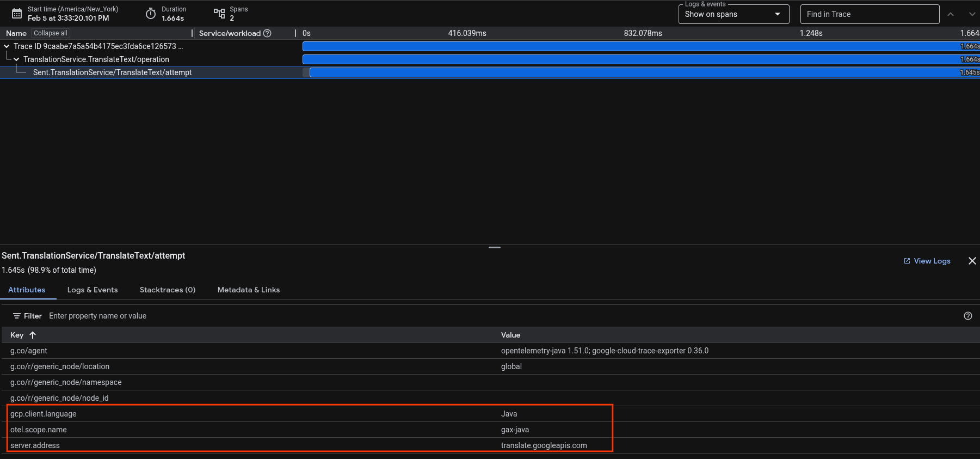Click the spans hierarchy icon

(219, 14)
